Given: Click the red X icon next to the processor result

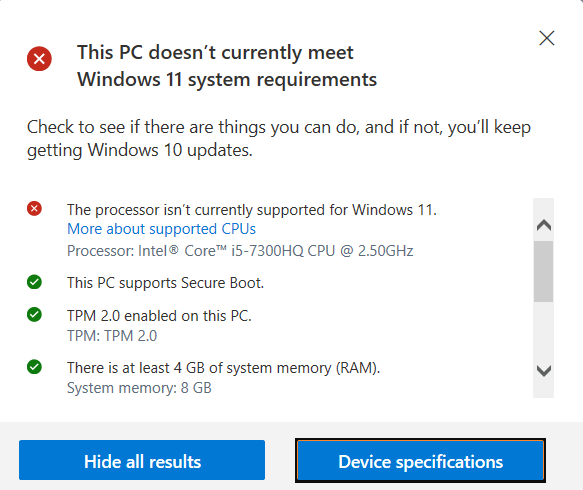Looking at the screenshot, I should (x=34, y=209).
